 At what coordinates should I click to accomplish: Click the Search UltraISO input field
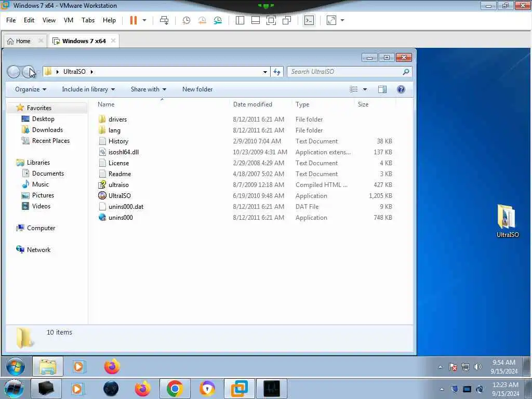[x=344, y=72]
